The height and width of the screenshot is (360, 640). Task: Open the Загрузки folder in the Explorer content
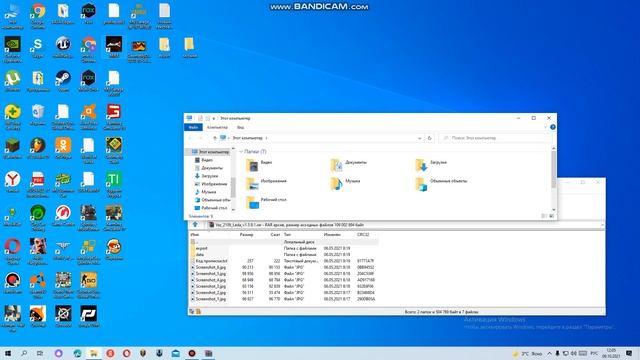point(431,165)
